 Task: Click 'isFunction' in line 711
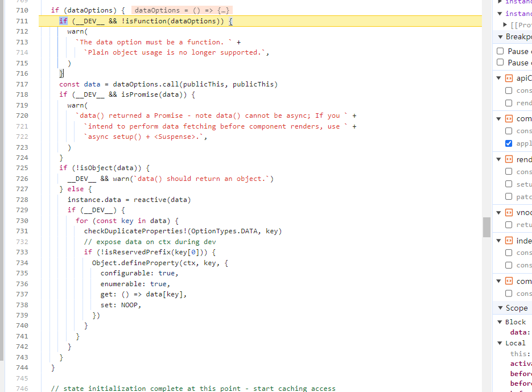(x=146, y=21)
